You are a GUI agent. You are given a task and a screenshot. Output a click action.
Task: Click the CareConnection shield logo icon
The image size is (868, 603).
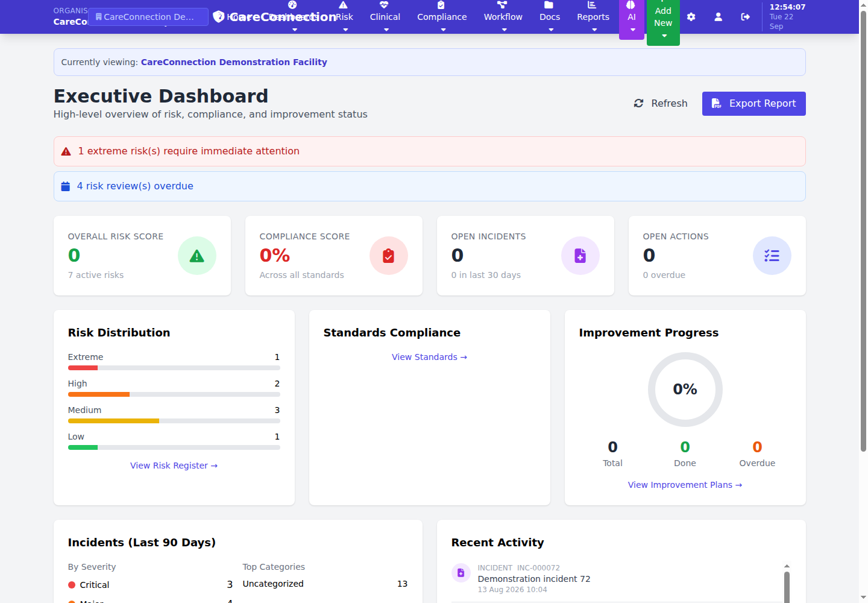click(219, 17)
